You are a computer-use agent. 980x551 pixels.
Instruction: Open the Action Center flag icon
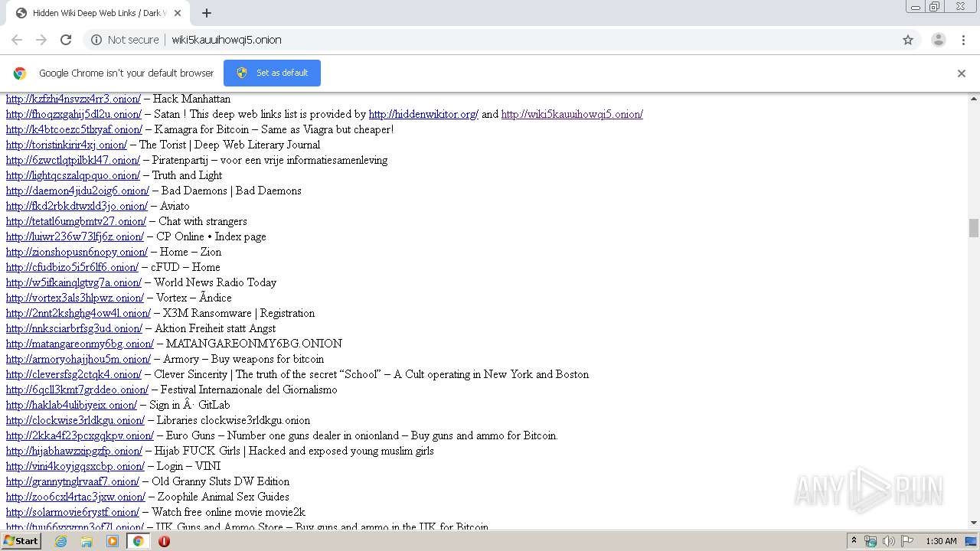point(907,541)
